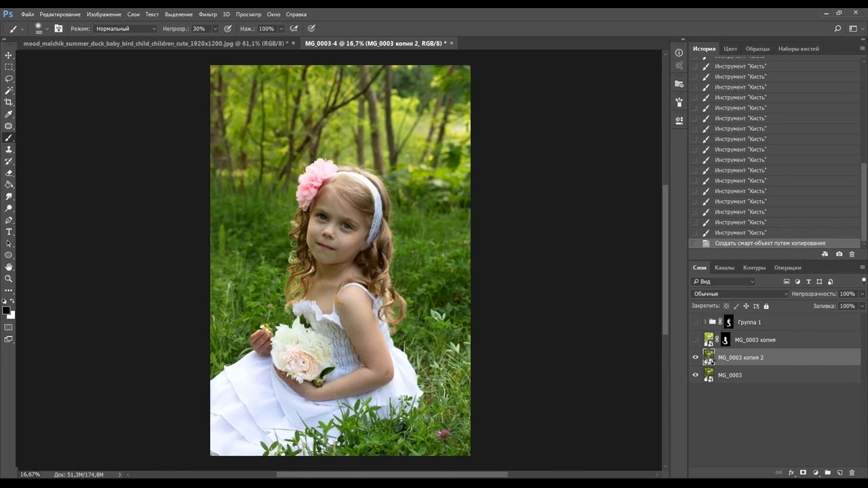
Task: Select the Pen tool
Action: point(9,220)
